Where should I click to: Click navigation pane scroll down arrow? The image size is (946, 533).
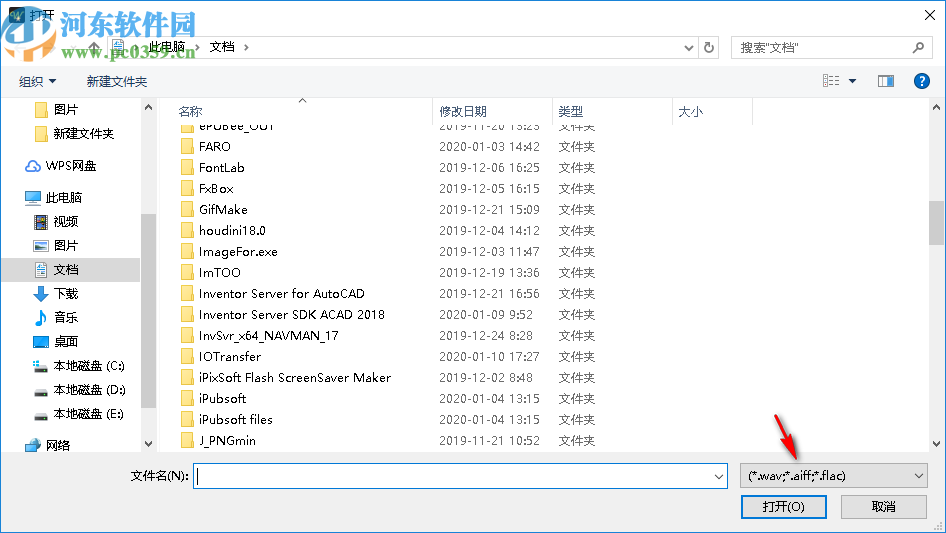click(x=148, y=444)
